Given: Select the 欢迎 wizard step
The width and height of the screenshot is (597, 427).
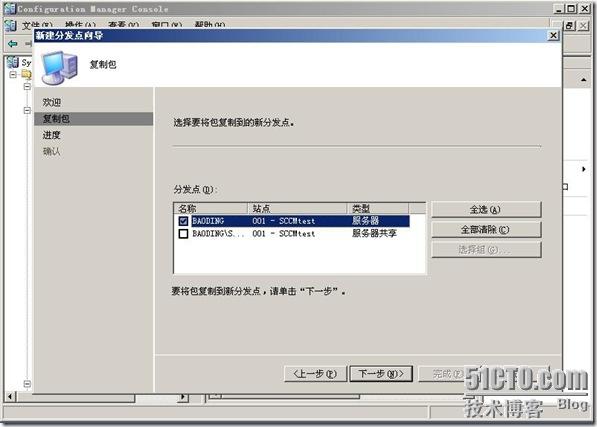Looking at the screenshot, I should coord(52,102).
